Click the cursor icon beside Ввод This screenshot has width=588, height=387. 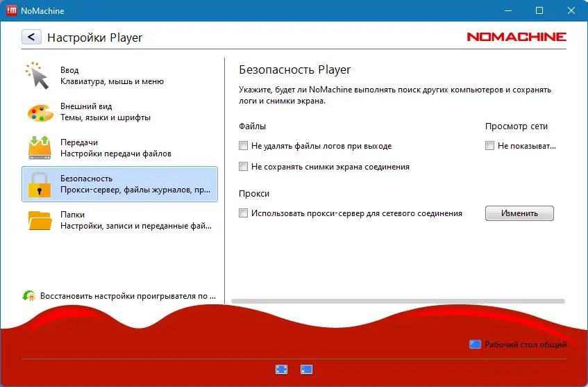click(37, 76)
